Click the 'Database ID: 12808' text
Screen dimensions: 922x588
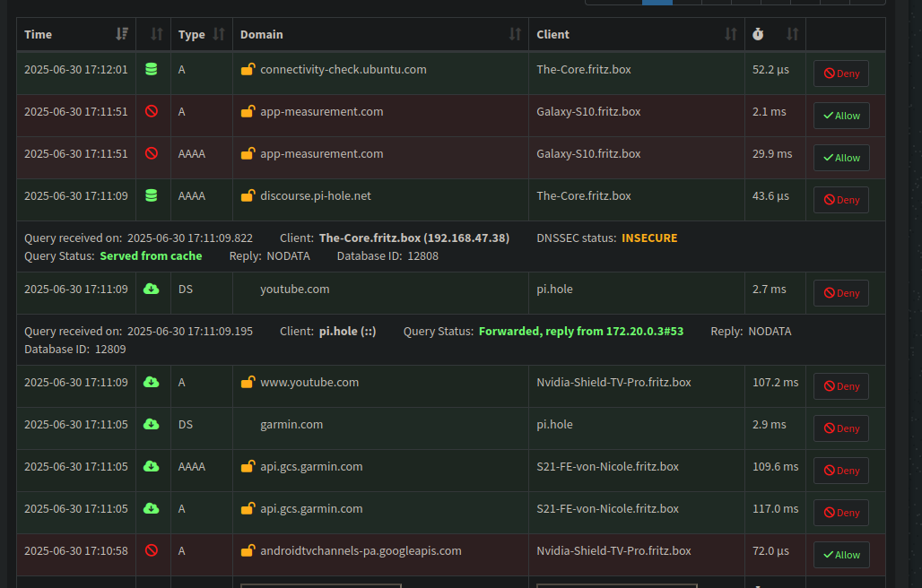387,256
